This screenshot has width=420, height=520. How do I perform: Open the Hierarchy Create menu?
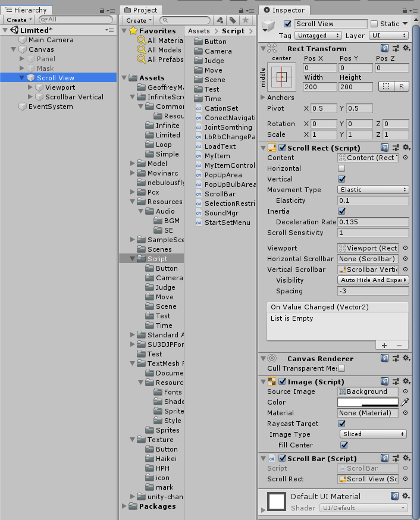coord(18,20)
